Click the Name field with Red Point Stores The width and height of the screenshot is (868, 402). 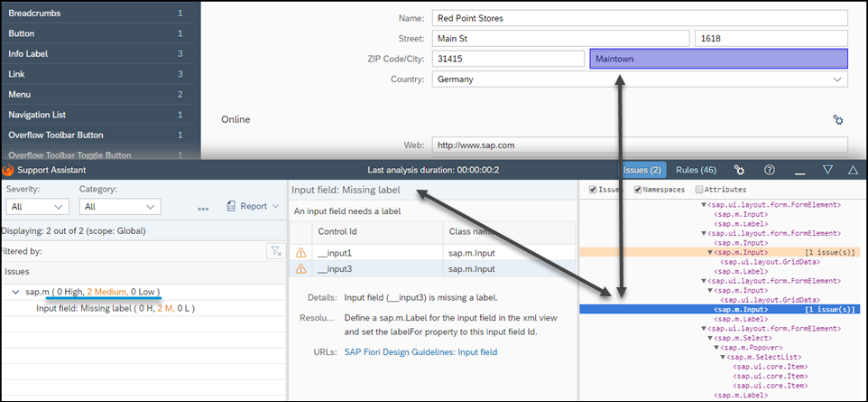pyautogui.click(x=640, y=18)
